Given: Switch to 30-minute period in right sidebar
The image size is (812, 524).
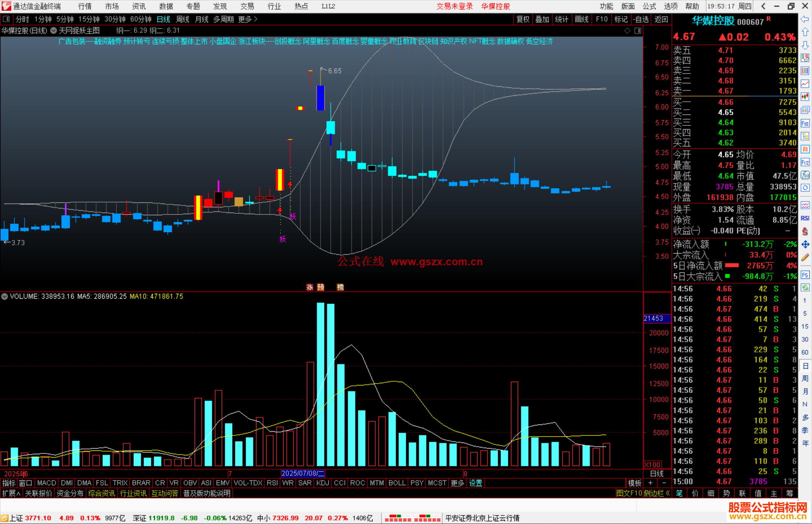Looking at the screenshot, I should pyautogui.click(x=805, y=340).
